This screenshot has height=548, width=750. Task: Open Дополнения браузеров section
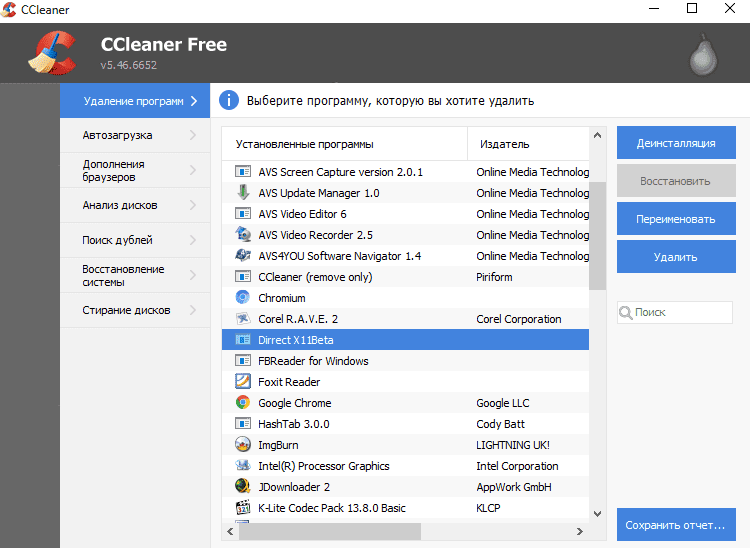(135, 170)
